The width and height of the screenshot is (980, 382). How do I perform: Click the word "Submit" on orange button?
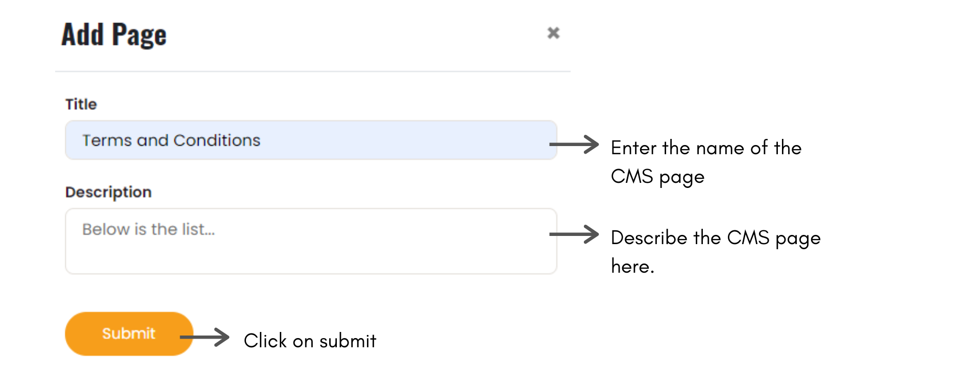pos(129,333)
